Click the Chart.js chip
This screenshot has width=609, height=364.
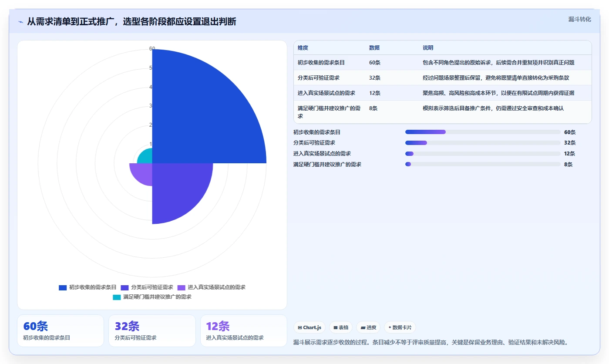click(x=310, y=327)
